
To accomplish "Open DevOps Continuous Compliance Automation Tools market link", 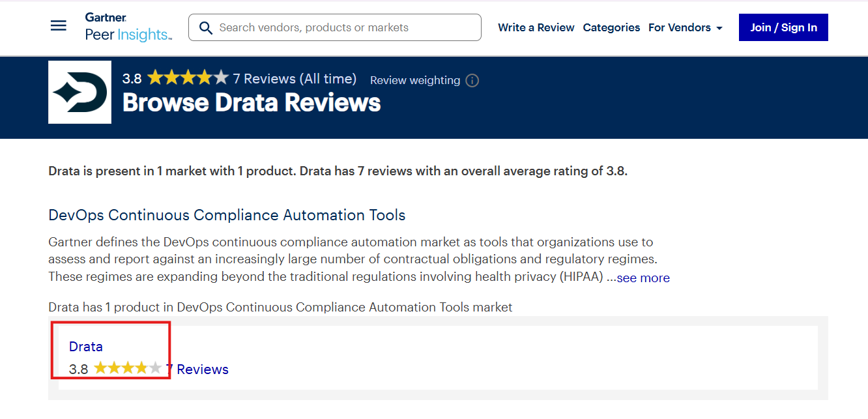I will pyautogui.click(x=227, y=215).
